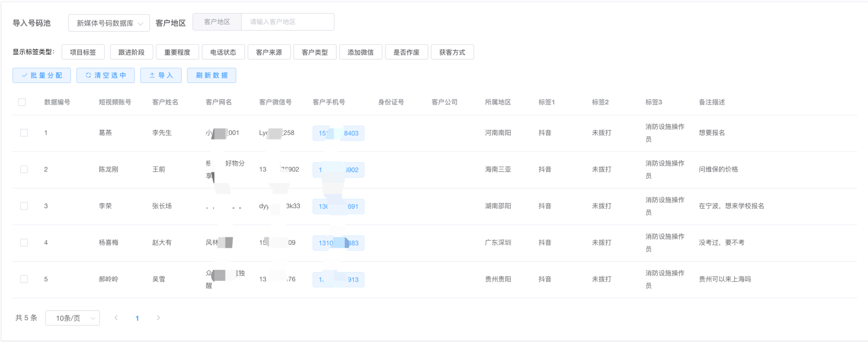Expand the 10条/页 page size dropdown
868x342 pixels.
(x=73, y=318)
